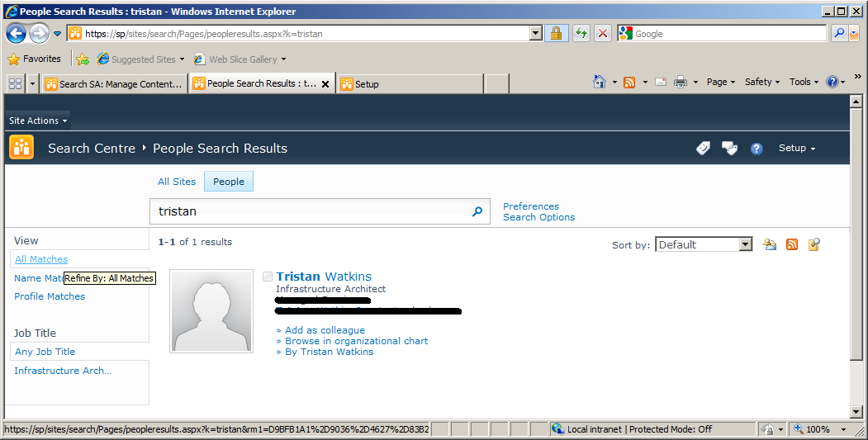Refine by Infrastructure Architect job title

(63, 371)
